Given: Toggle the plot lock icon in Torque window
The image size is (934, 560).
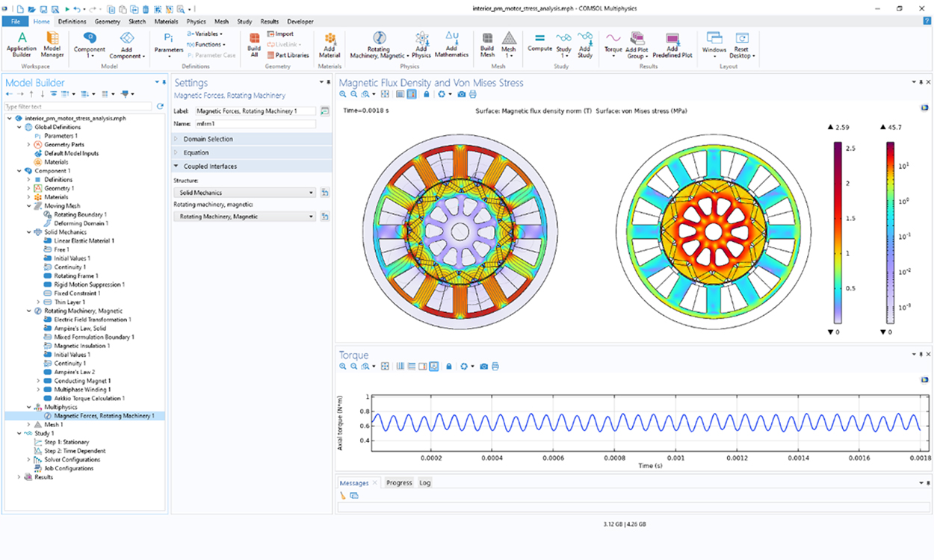Looking at the screenshot, I should click(x=449, y=366).
